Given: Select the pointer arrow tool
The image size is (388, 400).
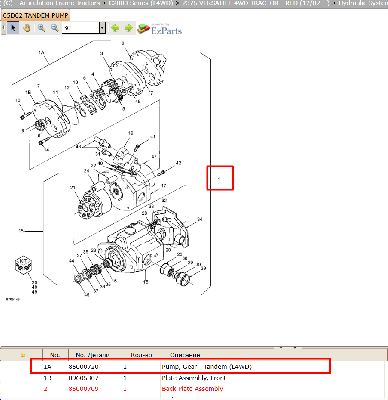Looking at the screenshot, I should tap(13, 28).
